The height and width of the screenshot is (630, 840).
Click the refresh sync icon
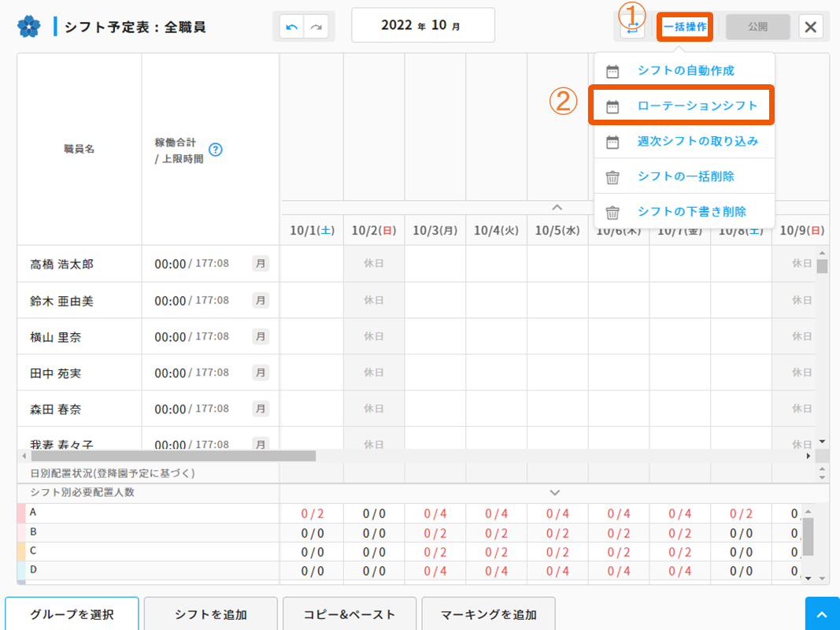click(x=631, y=28)
